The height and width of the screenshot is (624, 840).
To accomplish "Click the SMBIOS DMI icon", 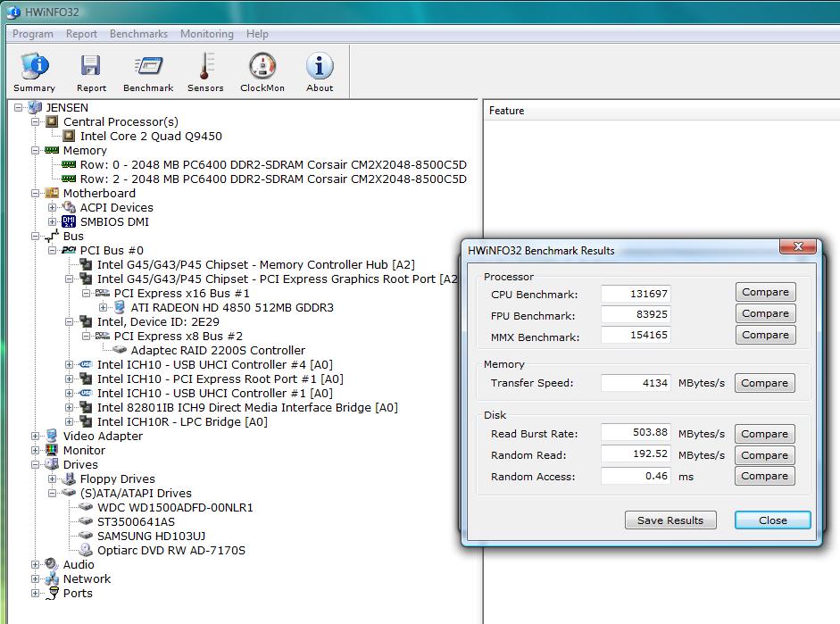I will [x=69, y=221].
